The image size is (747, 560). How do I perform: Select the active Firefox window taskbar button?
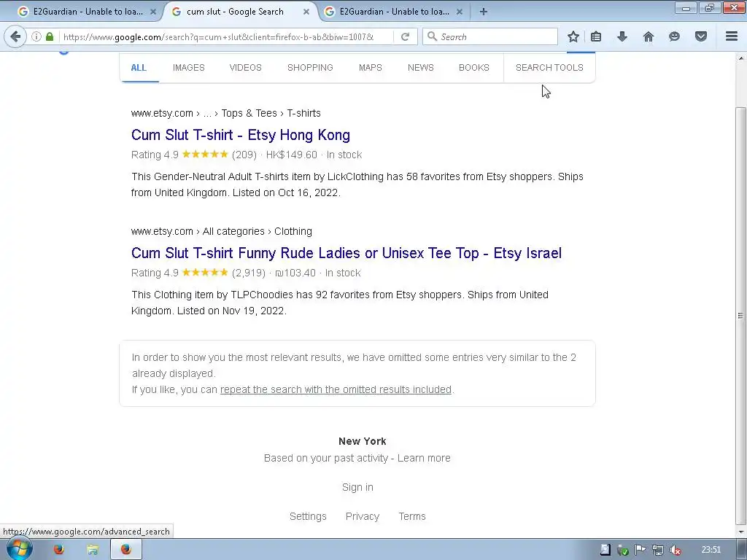126,550
